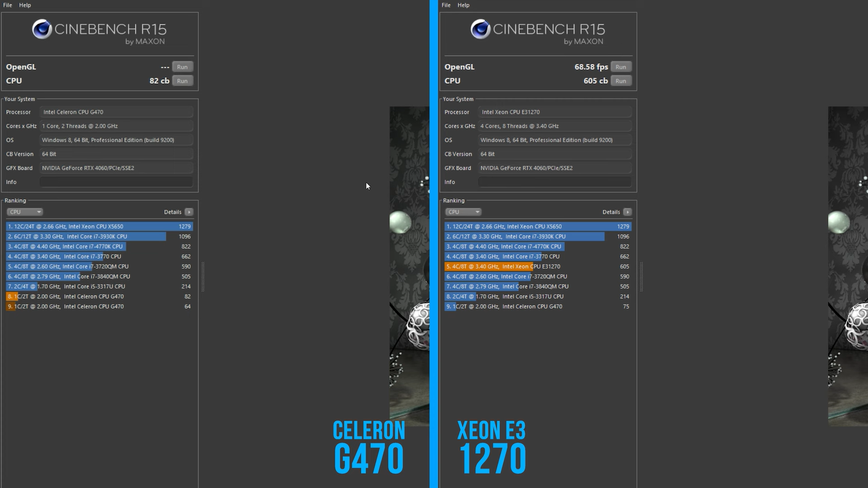868x488 pixels.
Task: Open the Help menu in the Celeron window
Action: pyautogui.click(x=25, y=5)
